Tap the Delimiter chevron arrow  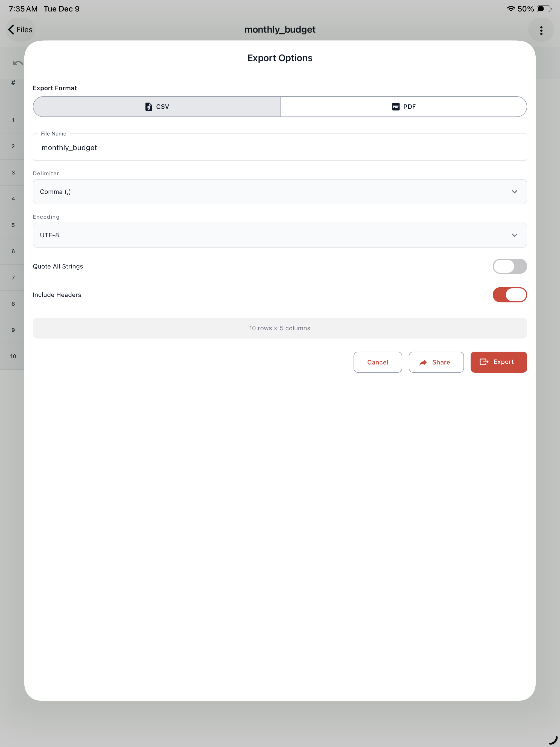tap(514, 192)
